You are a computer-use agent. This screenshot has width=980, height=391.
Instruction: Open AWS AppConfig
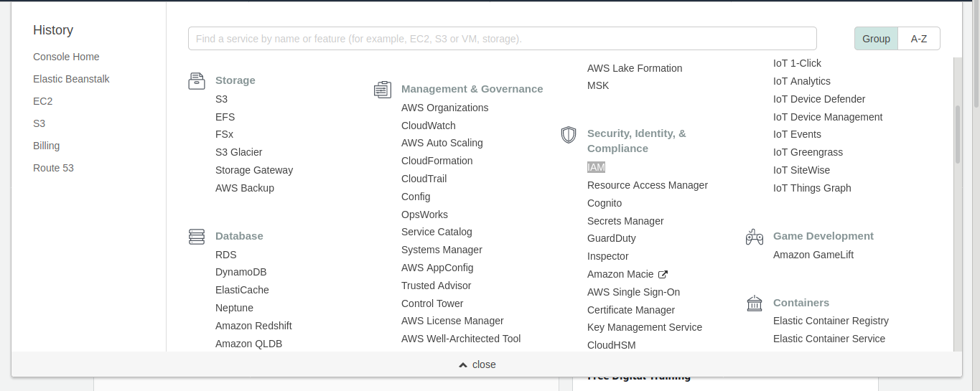click(x=437, y=268)
